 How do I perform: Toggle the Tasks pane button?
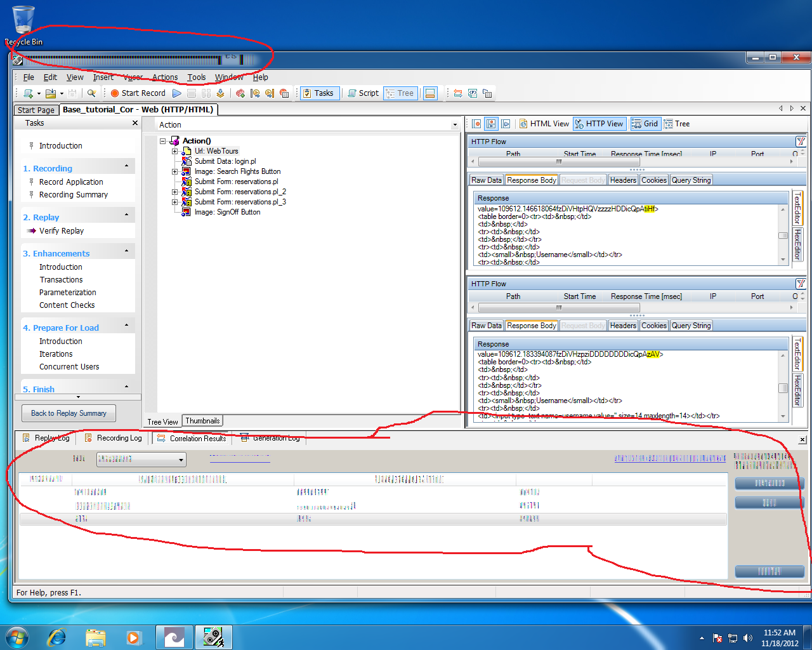click(319, 93)
